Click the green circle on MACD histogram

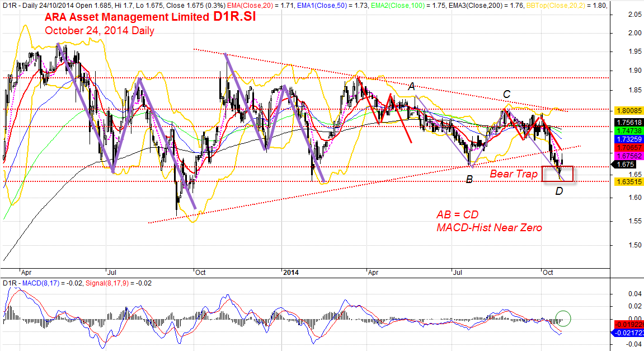pyautogui.click(x=563, y=319)
